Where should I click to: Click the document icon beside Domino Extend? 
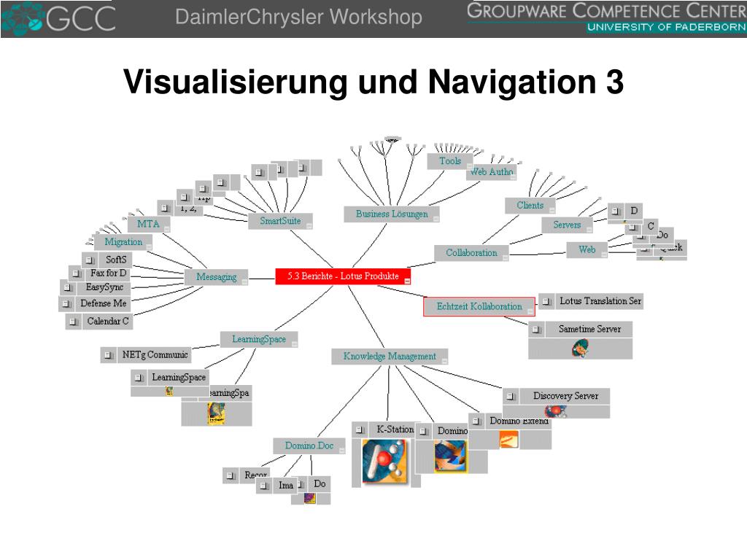(x=477, y=421)
